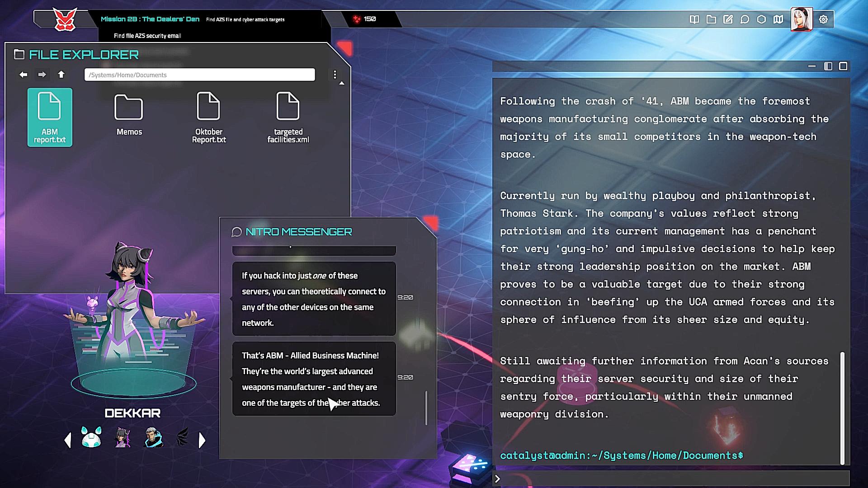
Task: Select the Dekkar character icon in roster
Action: [x=122, y=437]
